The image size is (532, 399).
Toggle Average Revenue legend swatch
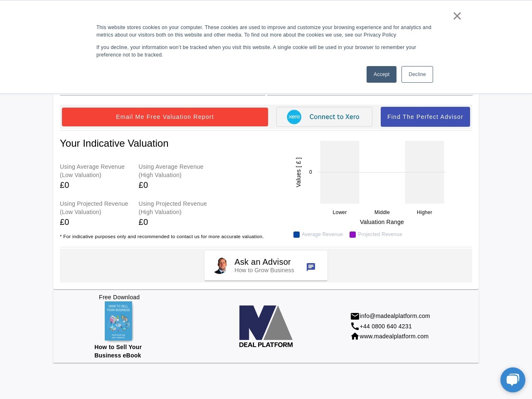click(296, 234)
